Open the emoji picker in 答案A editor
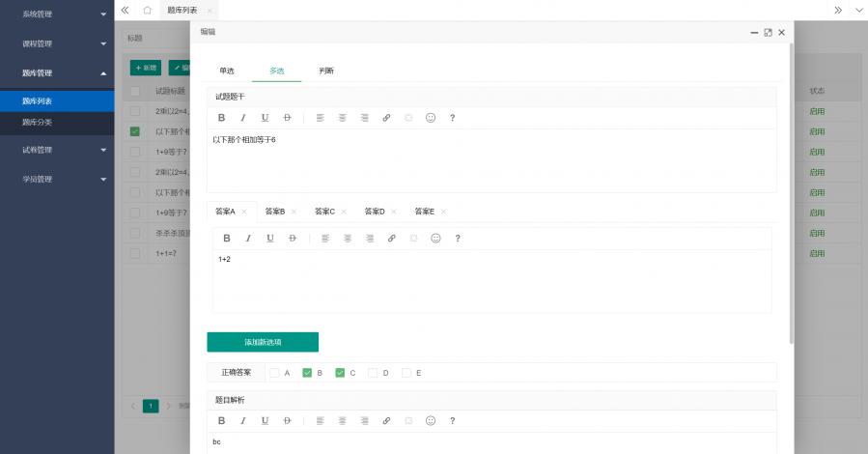Screen dimensions: 868x454 point(435,238)
